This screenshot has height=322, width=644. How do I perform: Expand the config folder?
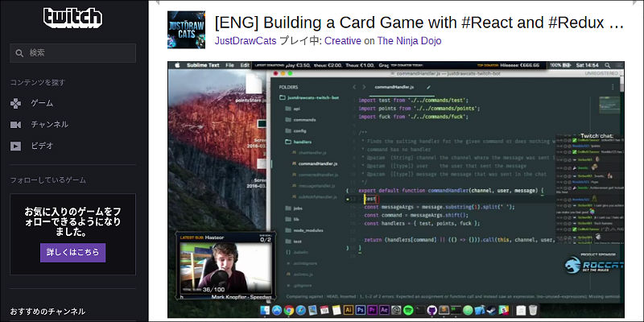click(295, 130)
